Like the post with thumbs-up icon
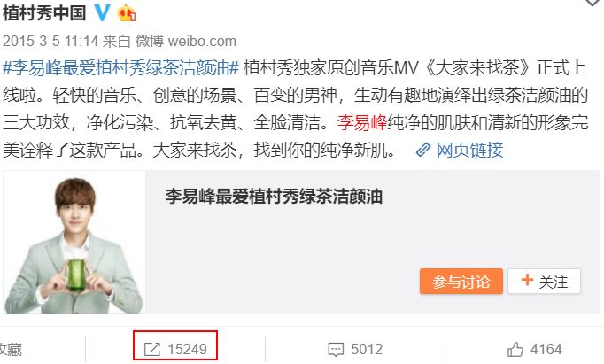This screenshot has height=364, width=604. tap(515, 349)
